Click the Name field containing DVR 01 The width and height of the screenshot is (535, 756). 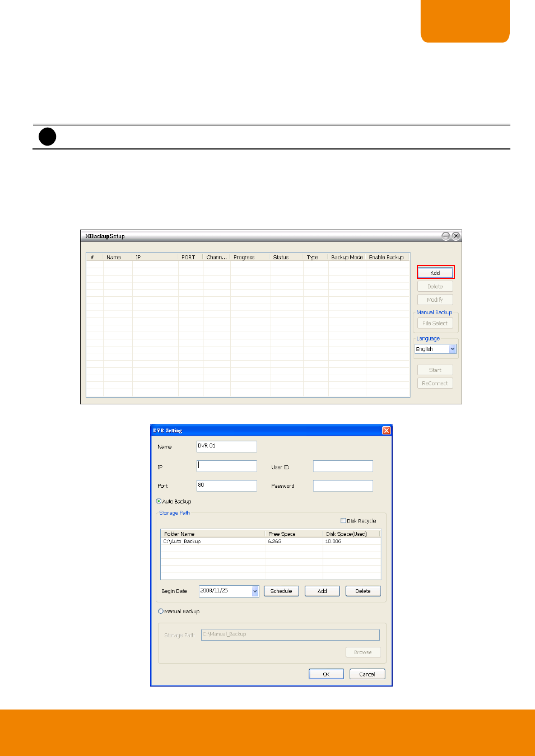pos(227,446)
